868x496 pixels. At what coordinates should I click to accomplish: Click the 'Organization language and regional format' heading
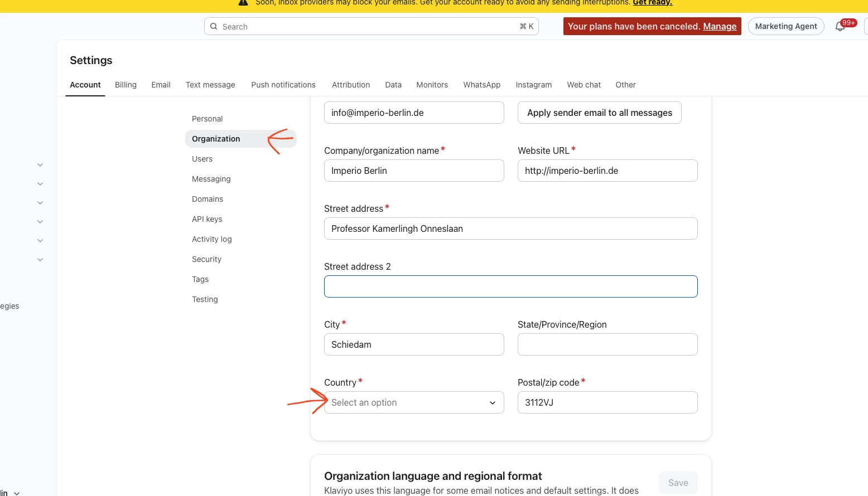click(433, 476)
